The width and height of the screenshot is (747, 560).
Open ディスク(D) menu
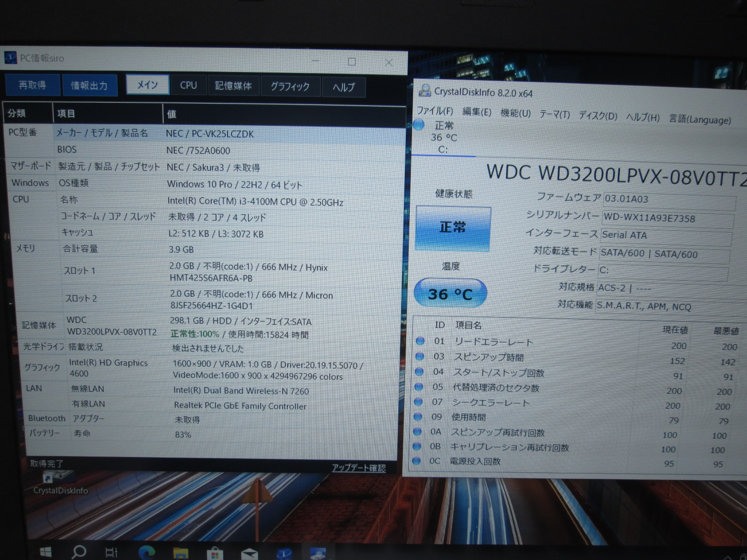(598, 116)
